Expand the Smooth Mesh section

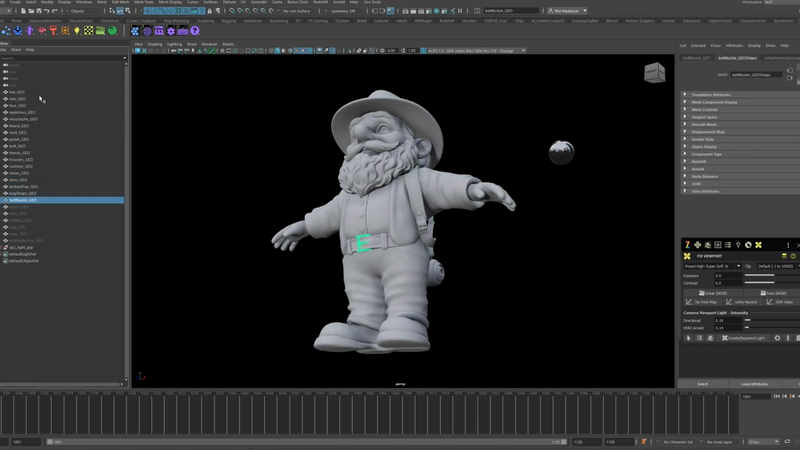click(703, 124)
